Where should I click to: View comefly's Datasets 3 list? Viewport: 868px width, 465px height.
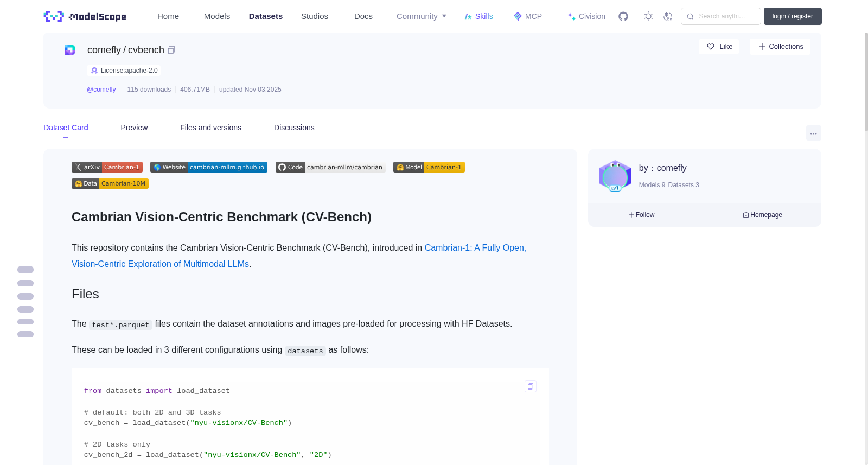click(684, 185)
